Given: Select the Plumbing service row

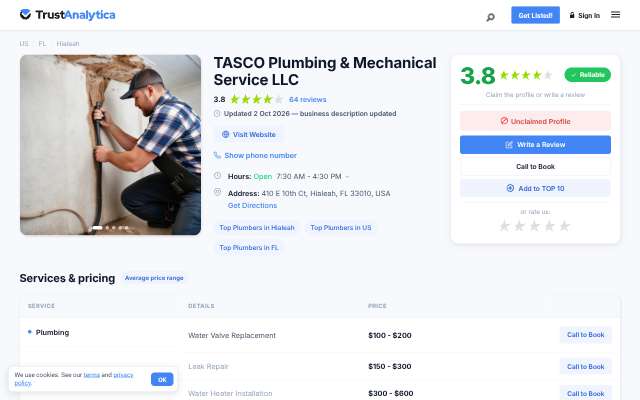Looking at the screenshot, I should point(52,333).
